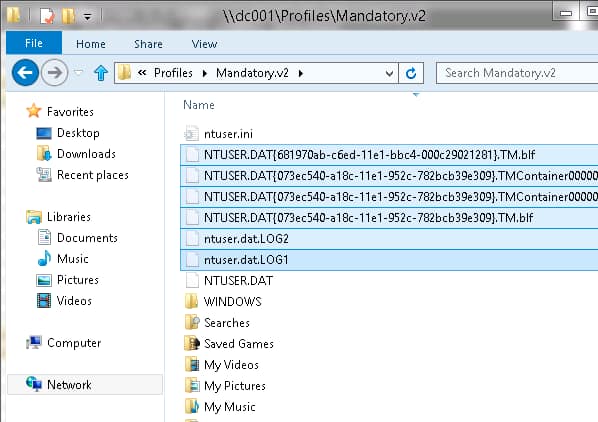The width and height of the screenshot is (598, 422).
Task: Open Recent places in Favorites
Action: pos(93,175)
